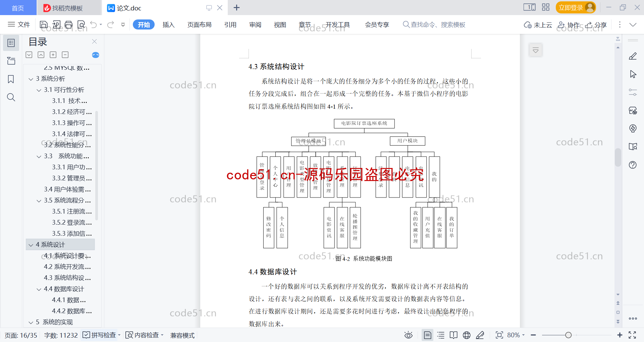Viewport: 644px width, 342px height.
Task: Open the 文件 menu
Action: click(19, 24)
